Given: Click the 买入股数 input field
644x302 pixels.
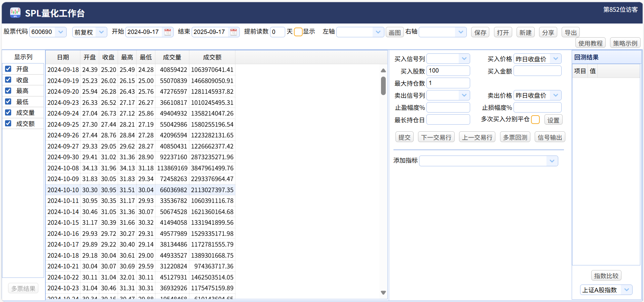Looking at the screenshot, I should click(x=448, y=71).
